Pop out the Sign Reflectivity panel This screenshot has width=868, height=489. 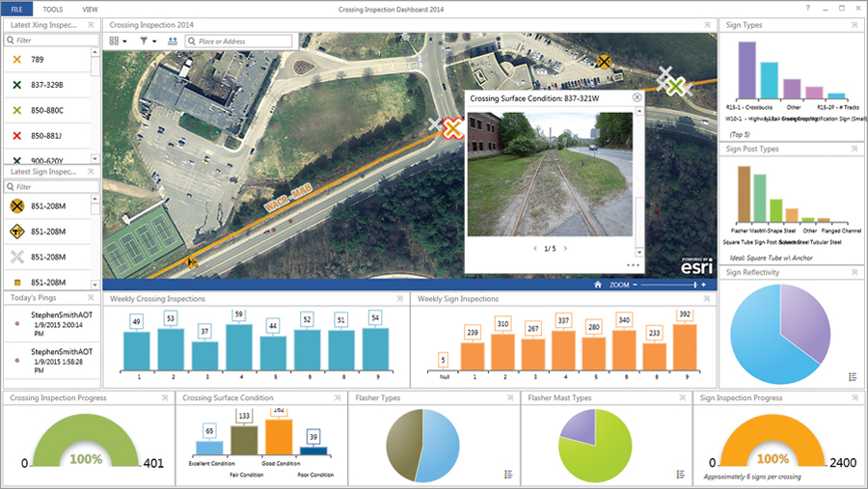coord(854,272)
